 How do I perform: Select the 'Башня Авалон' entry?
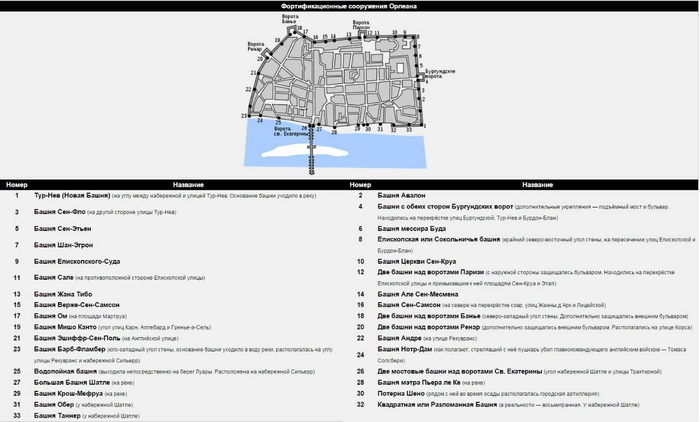pyautogui.click(x=404, y=194)
